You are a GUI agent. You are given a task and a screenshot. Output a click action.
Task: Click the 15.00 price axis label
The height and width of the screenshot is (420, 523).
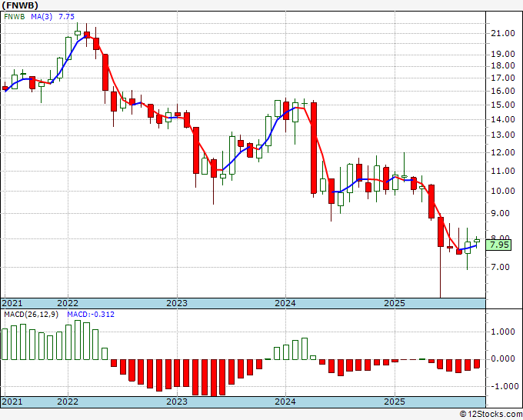tap(503, 105)
